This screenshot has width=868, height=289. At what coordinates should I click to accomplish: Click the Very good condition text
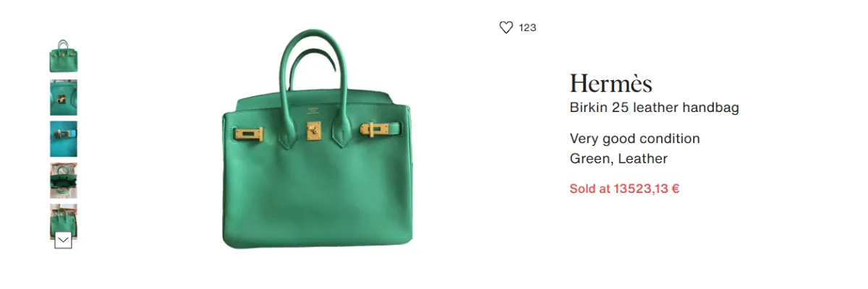[634, 138]
